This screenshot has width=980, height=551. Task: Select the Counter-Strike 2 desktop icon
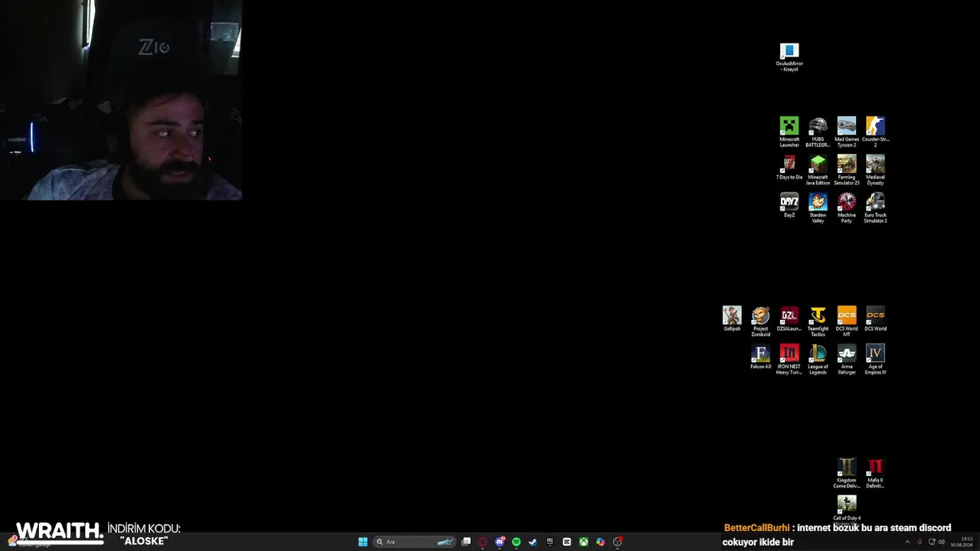click(x=875, y=132)
